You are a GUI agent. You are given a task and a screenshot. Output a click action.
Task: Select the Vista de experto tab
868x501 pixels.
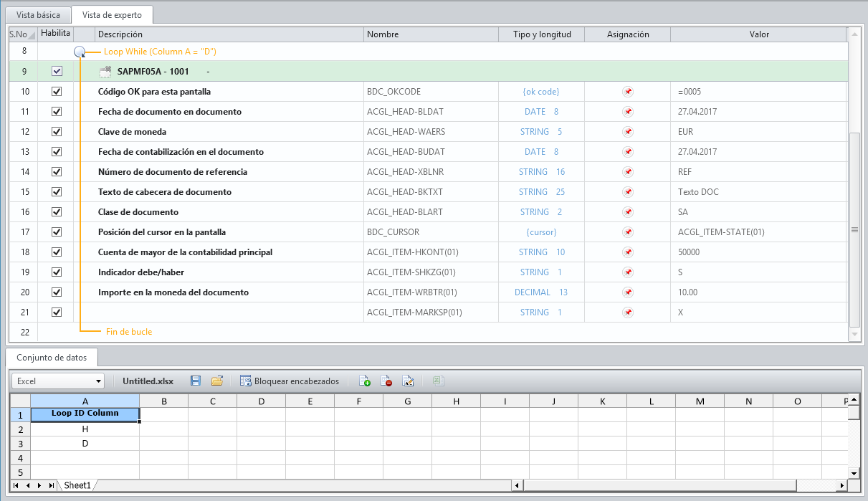(x=112, y=15)
